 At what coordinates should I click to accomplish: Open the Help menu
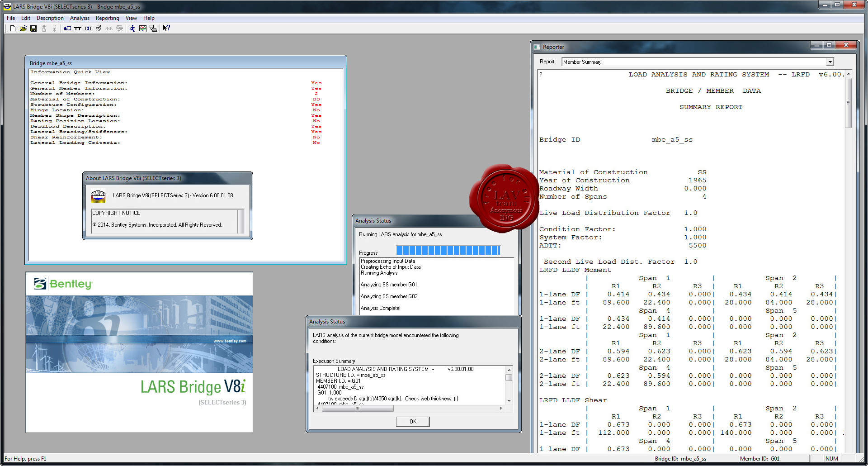click(149, 18)
